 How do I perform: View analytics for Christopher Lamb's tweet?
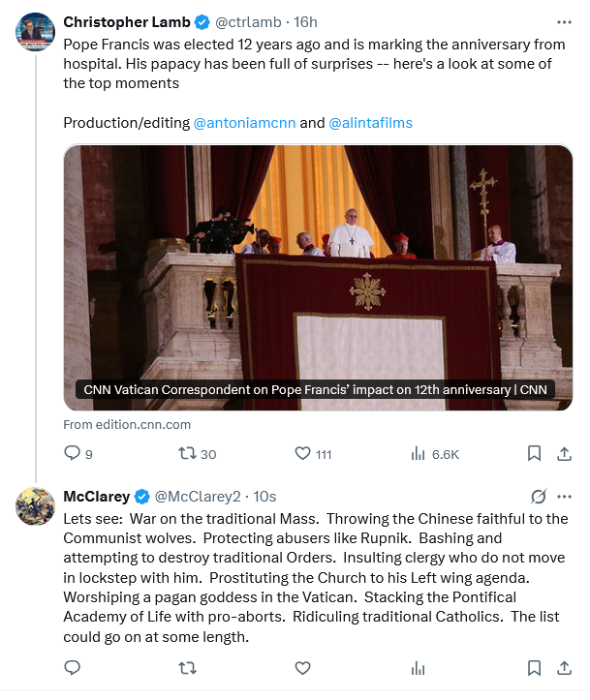(419, 453)
